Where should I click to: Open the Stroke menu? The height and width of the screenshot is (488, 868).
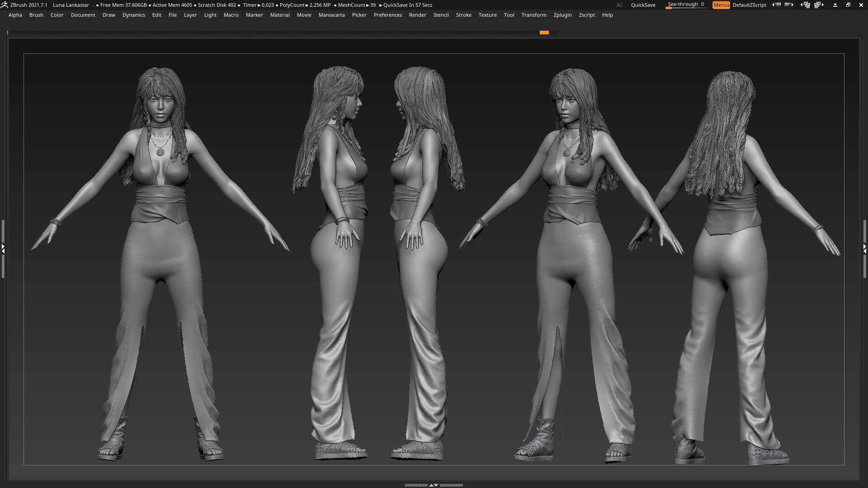[x=464, y=15]
